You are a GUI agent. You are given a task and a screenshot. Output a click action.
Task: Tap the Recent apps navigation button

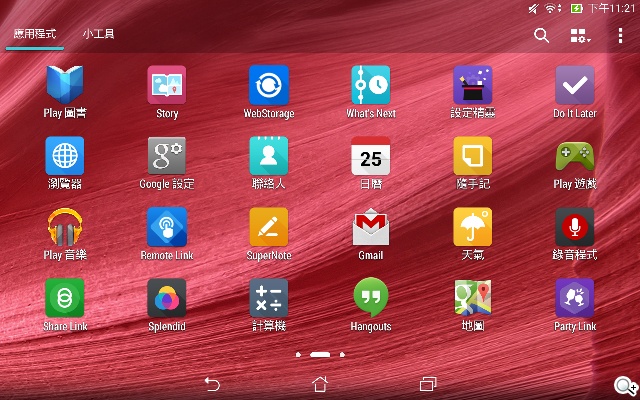[428, 384]
